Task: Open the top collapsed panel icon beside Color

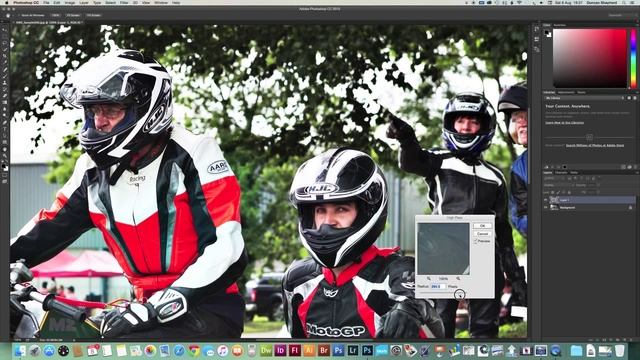Action: pos(536,29)
